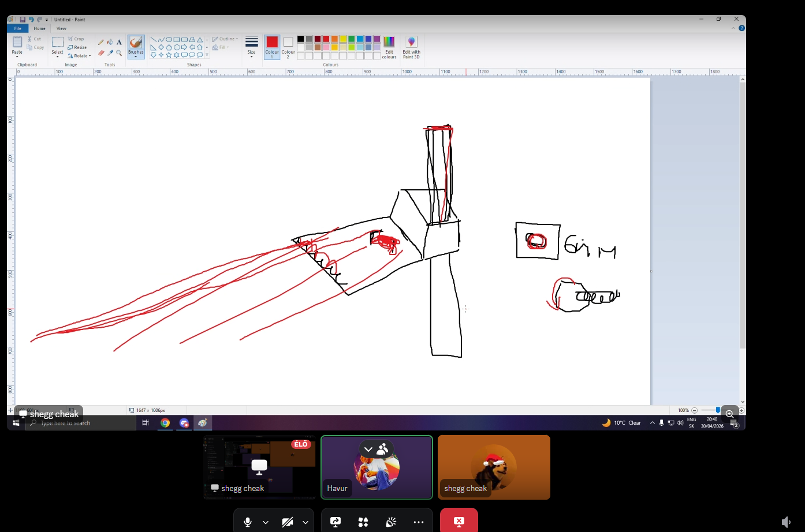Image resolution: width=805 pixels, height=532 pixels.
Task: Toggle the camera on in Discord call
Action: click(288, 522)
